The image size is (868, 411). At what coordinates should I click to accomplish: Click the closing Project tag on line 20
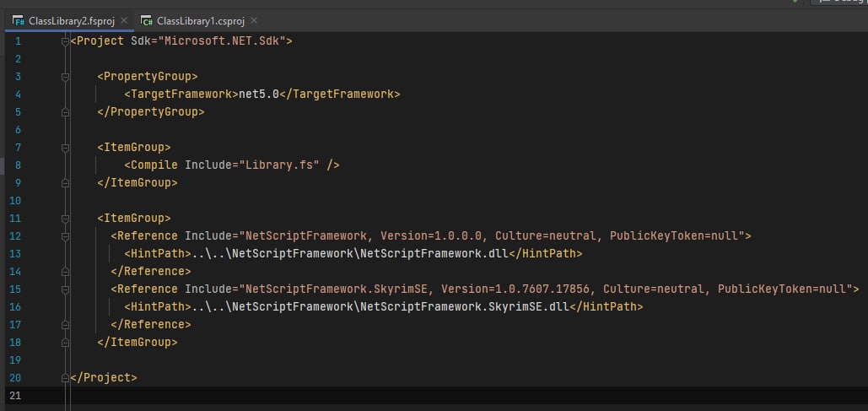(x=104, y=378)
